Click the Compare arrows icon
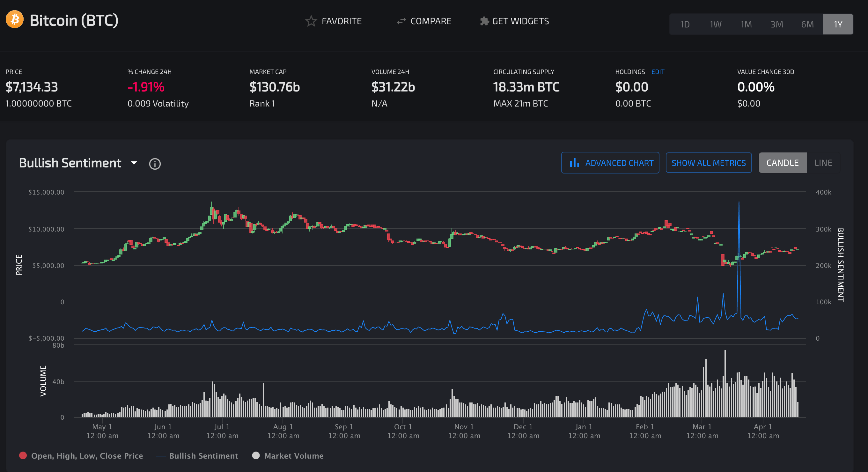 coord(401,21)
